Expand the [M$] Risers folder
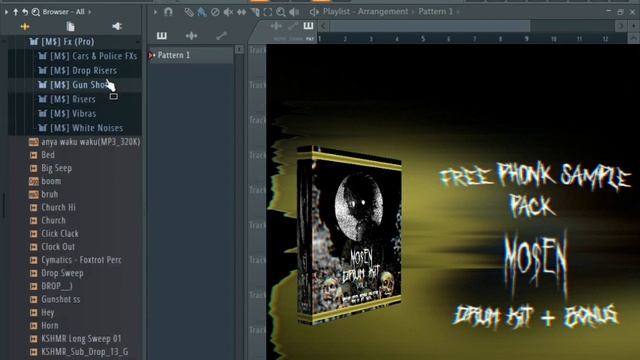Viewport: 640px width, 360px height. (x=67, y=99)
